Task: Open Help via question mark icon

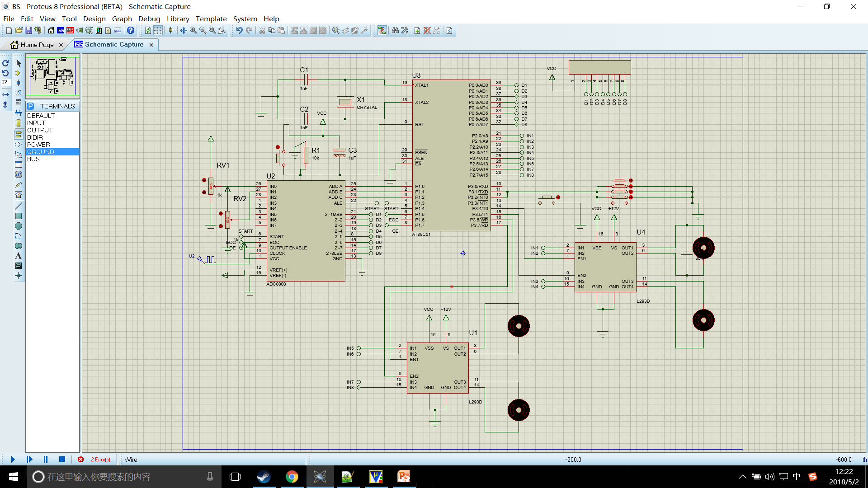Action: [x=131, y=30]
